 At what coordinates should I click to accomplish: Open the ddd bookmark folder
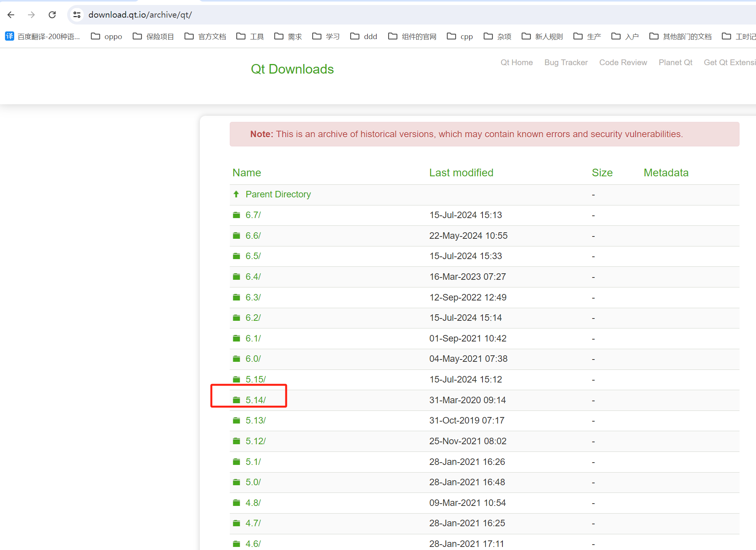[364, 36]
